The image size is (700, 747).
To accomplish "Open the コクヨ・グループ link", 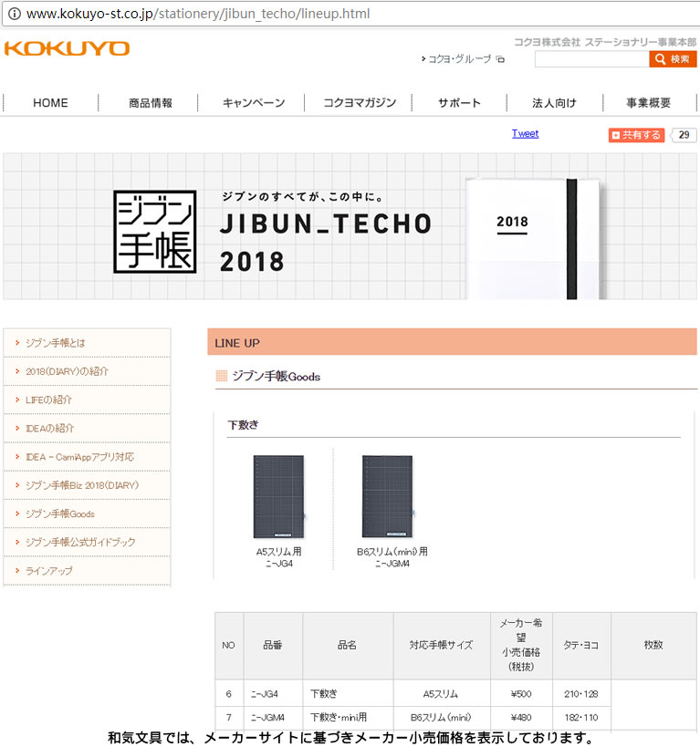I will click(x=460, y=59).
